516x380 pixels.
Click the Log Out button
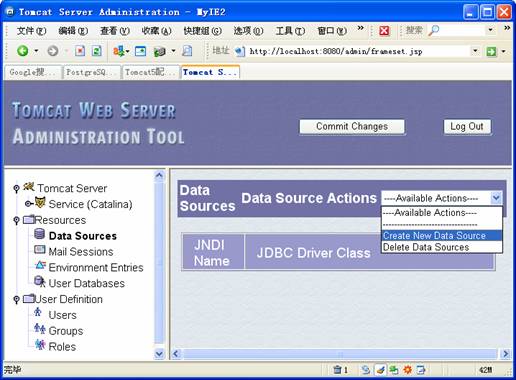467,127
